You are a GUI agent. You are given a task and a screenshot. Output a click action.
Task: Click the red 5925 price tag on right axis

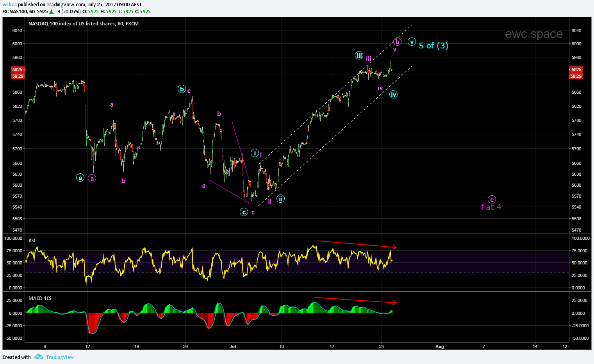coord(576,70)
